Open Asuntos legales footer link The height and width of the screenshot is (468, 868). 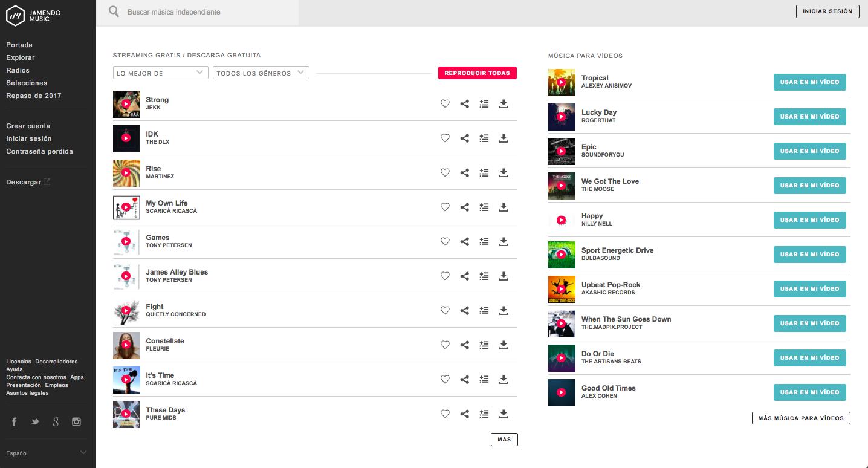(x=27, y=393)
